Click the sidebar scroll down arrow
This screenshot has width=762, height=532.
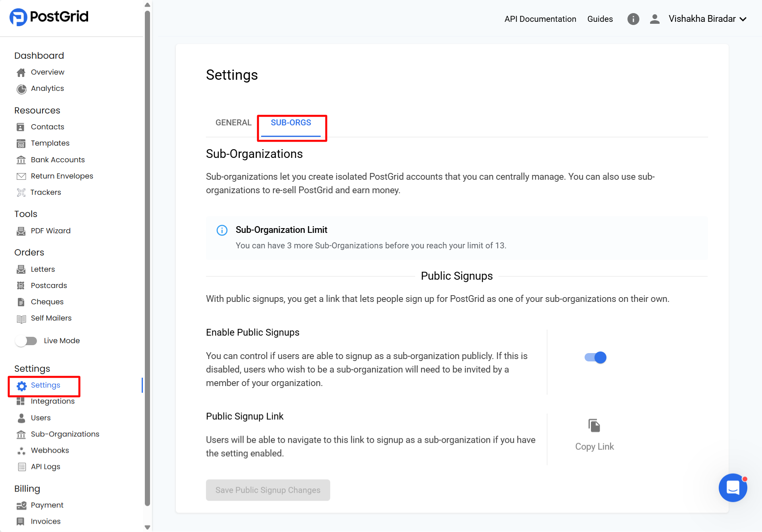(147, 527)
